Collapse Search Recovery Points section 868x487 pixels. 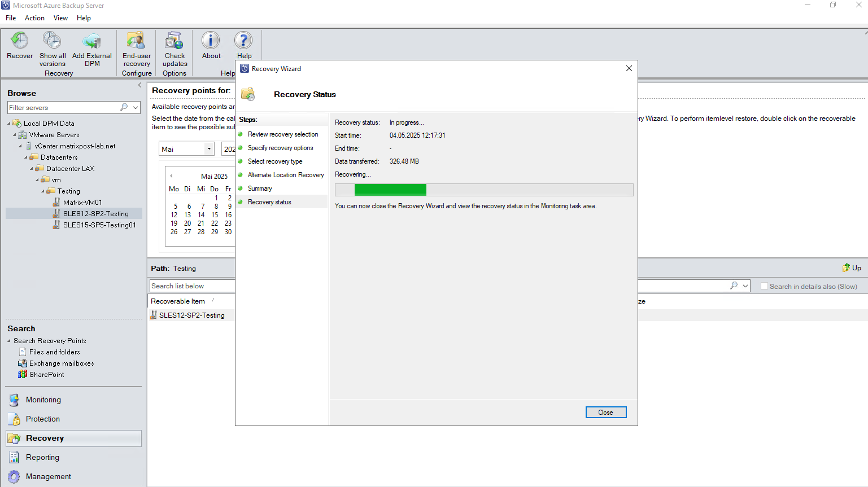point(9,341)
